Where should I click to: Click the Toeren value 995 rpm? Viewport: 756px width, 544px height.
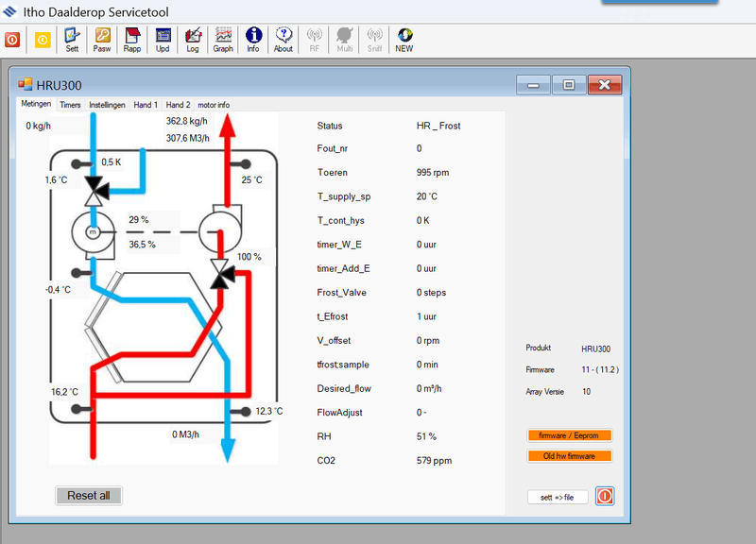(x=433, y=173)
